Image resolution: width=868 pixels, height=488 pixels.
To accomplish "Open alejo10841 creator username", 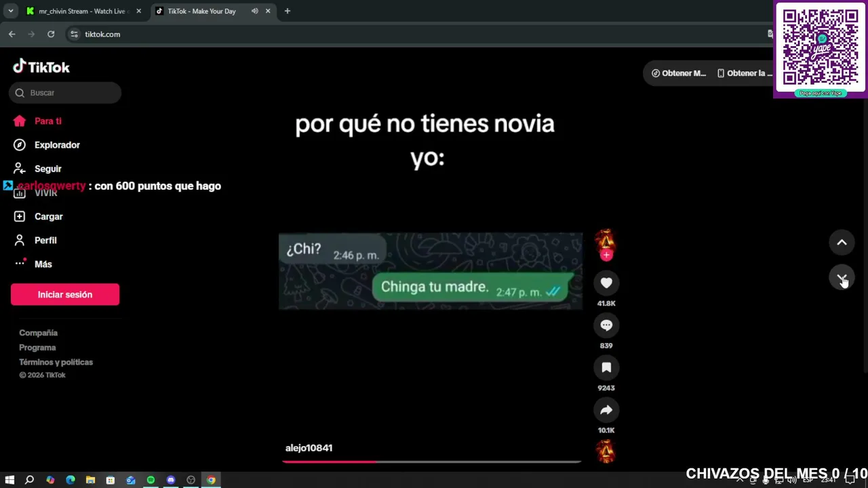I will [x=309, y=448].
